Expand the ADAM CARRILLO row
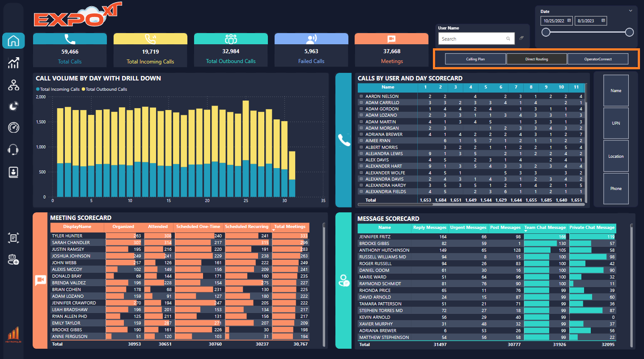Image resolution: width=644 pixels, height=359 pixels. pyautogui.click(x=361, y=102)
